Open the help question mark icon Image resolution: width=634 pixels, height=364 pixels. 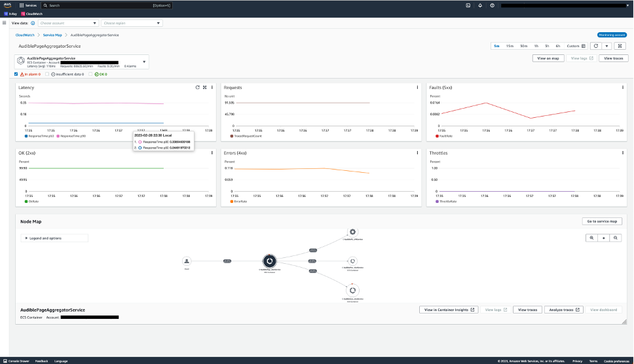pyautogui.click(x=492, y=5)
